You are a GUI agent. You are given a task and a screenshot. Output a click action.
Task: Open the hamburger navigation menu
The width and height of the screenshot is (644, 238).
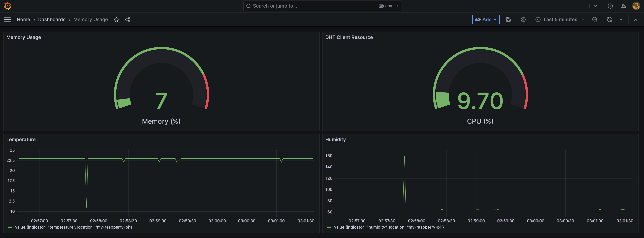tap(8, 19)
